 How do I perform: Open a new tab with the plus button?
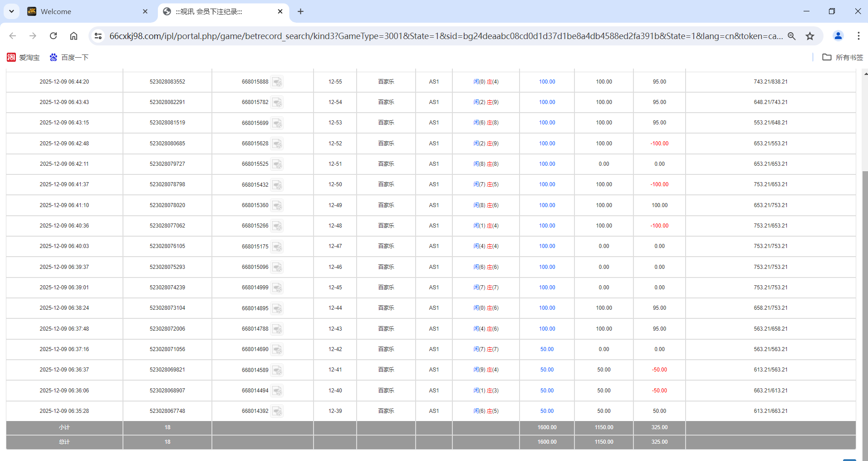coord(300,11)
